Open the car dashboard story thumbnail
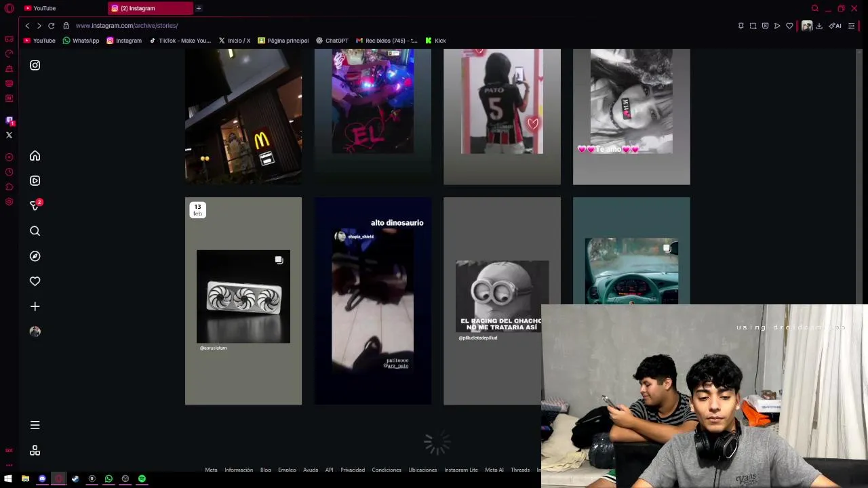Viewport: 868px width, 488px height. point(631,251)
